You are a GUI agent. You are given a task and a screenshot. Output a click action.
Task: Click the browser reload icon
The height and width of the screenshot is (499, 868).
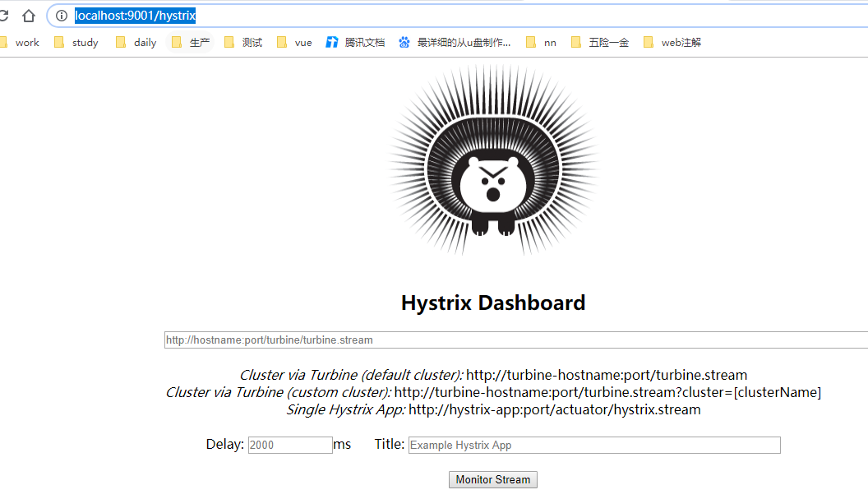[3, 16]
